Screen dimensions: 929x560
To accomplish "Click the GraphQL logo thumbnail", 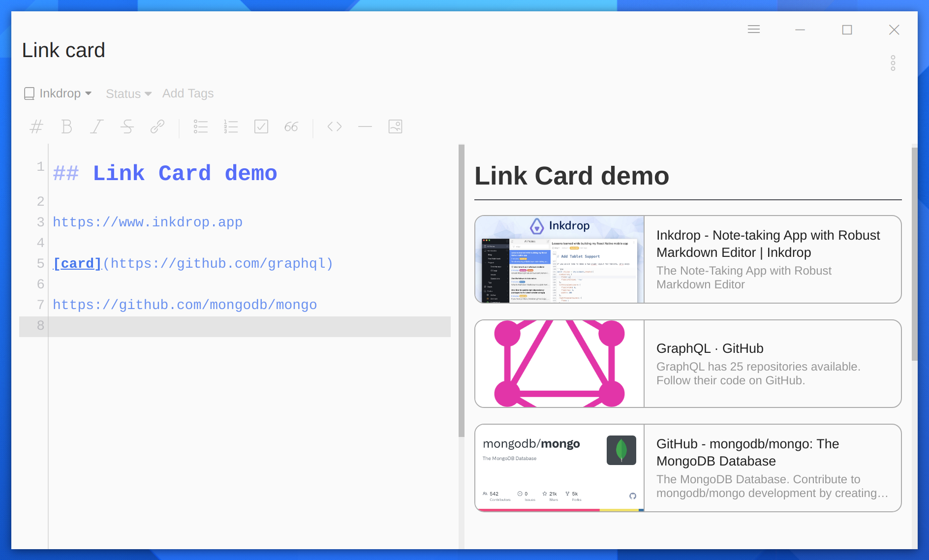I will tap(559, 364).
